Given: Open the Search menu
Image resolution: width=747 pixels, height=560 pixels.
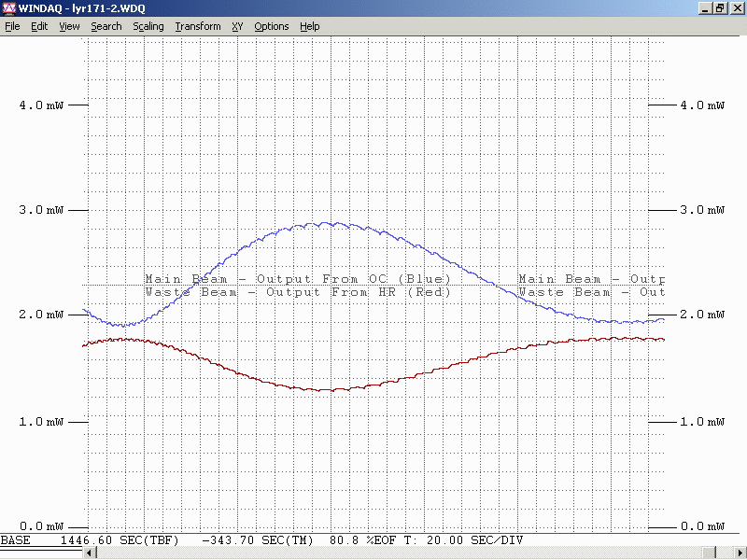Looking at the screenshot, I should coord(106,26).
